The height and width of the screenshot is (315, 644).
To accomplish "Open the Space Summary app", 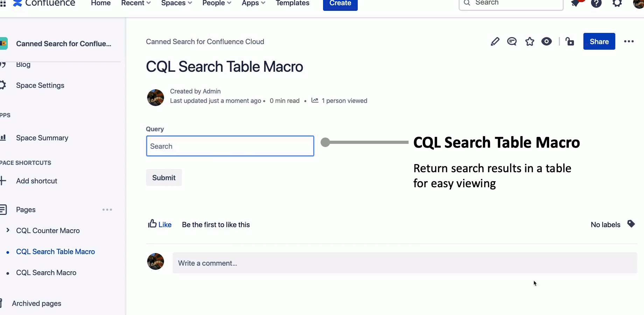I will (42, 138).
